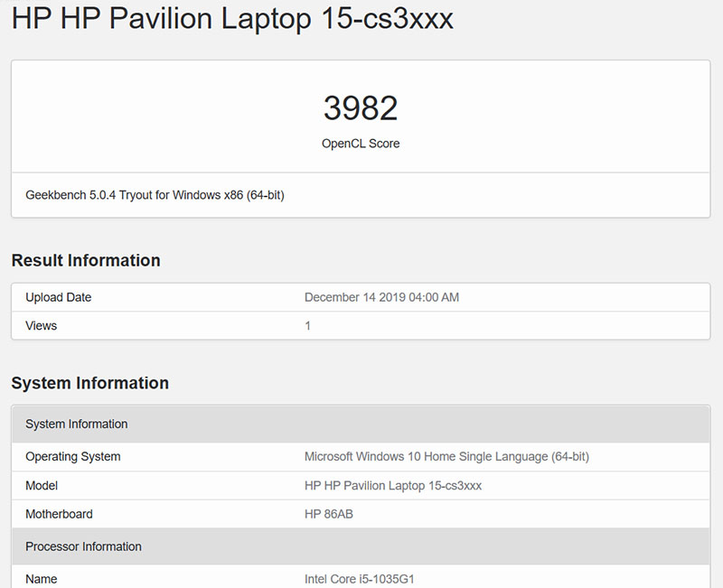Click the Upload Date label

(59, 298)
